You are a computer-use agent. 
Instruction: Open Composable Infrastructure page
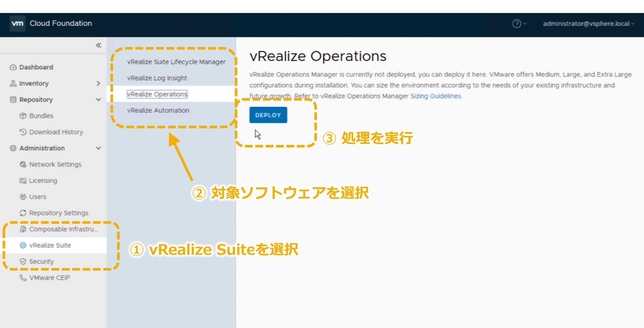click(x=63, y=229)
